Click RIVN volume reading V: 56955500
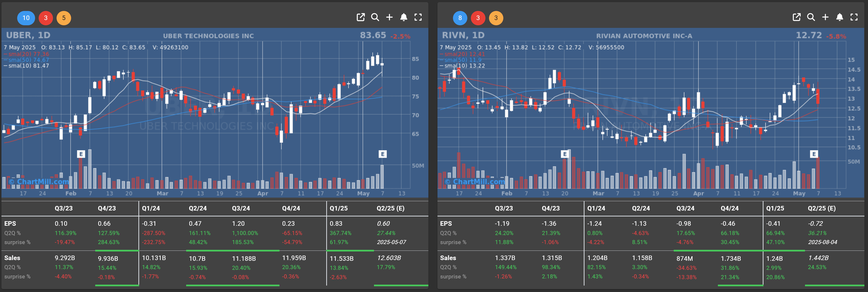The height and width of the screenshot is (292, 868). point(606,47)
